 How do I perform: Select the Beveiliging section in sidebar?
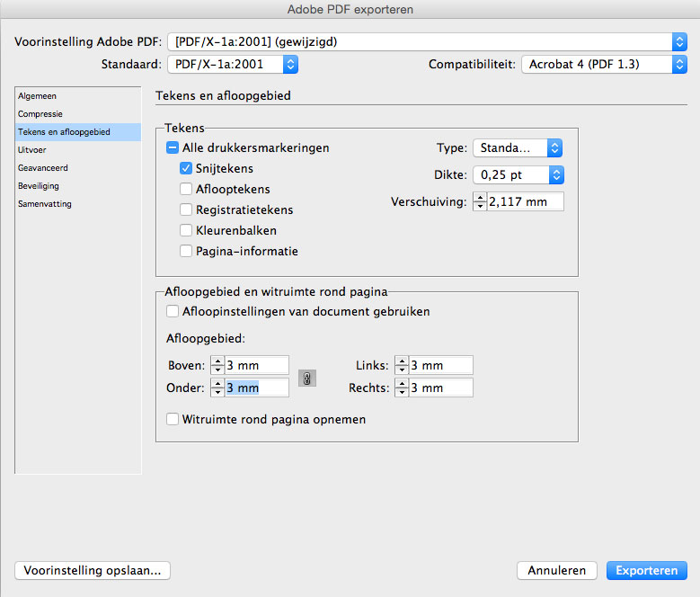tap(78, 186)
